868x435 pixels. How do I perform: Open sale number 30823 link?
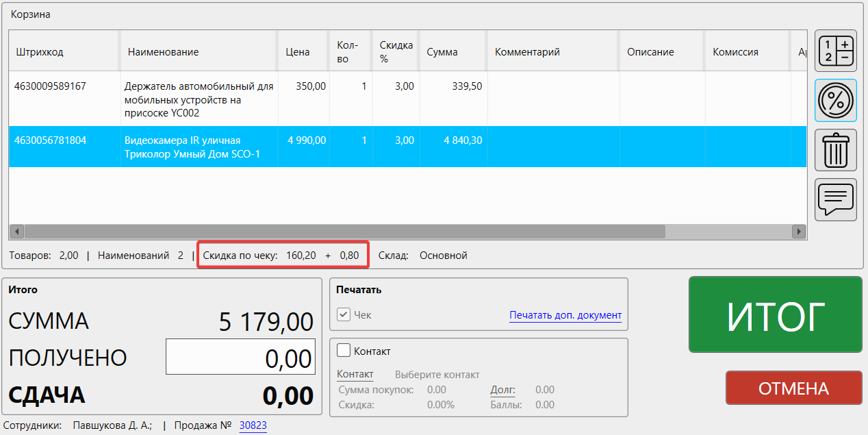pyautogui.click(x=253, y=425)
